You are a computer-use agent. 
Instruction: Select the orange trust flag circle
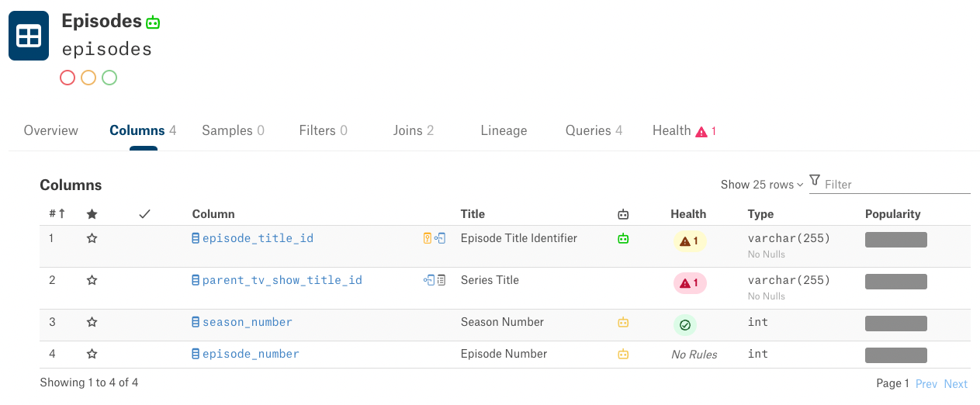tap(88, 78)
